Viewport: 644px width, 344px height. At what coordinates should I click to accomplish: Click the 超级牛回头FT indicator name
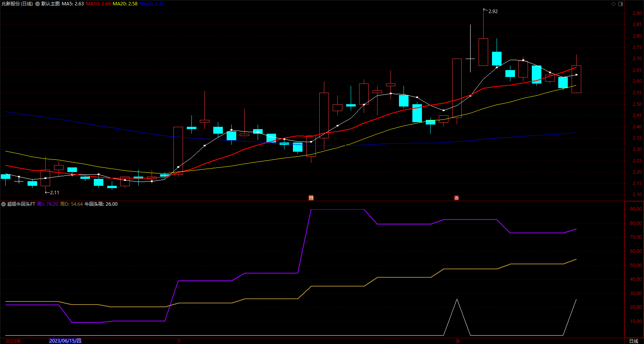(x=21, y=204)
